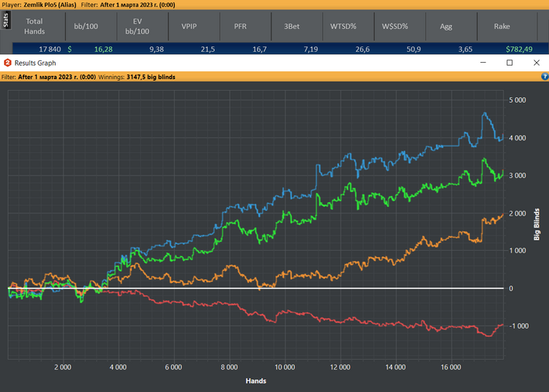Click the Hands x-axis label
Viewport: 549px width, 392px height.
pyautogui.click(x=256, y=381)
